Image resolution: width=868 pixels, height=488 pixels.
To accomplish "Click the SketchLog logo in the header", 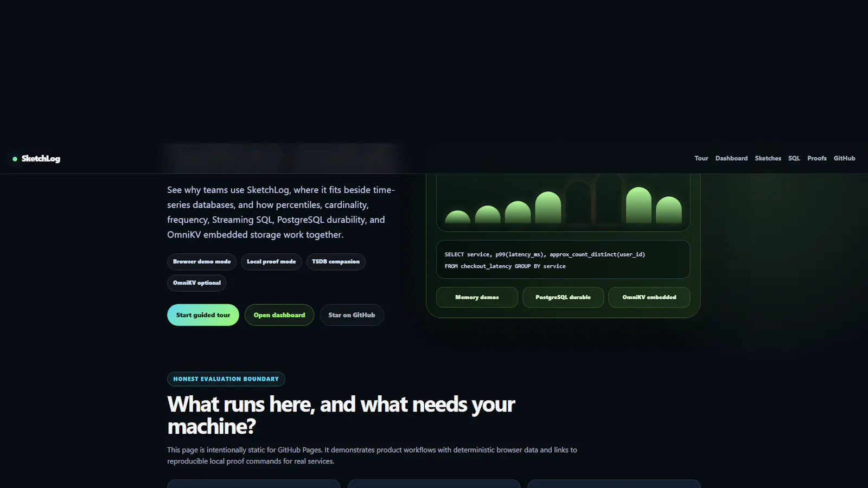I will pos(36,158).
